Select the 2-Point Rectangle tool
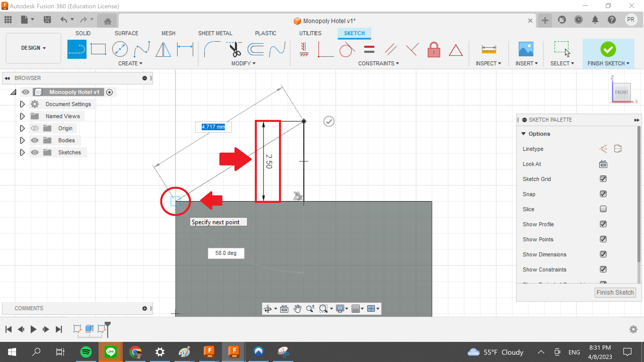The image size is (644, 362). [98, 49]
